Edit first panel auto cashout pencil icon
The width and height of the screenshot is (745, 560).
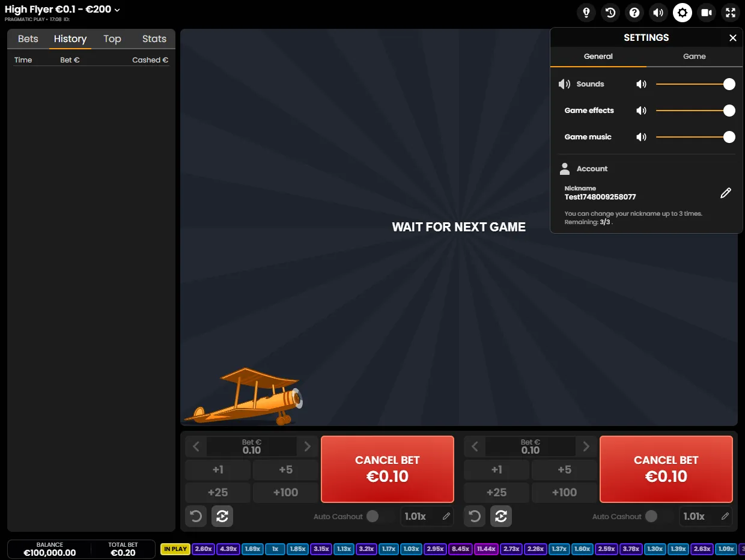446,516
